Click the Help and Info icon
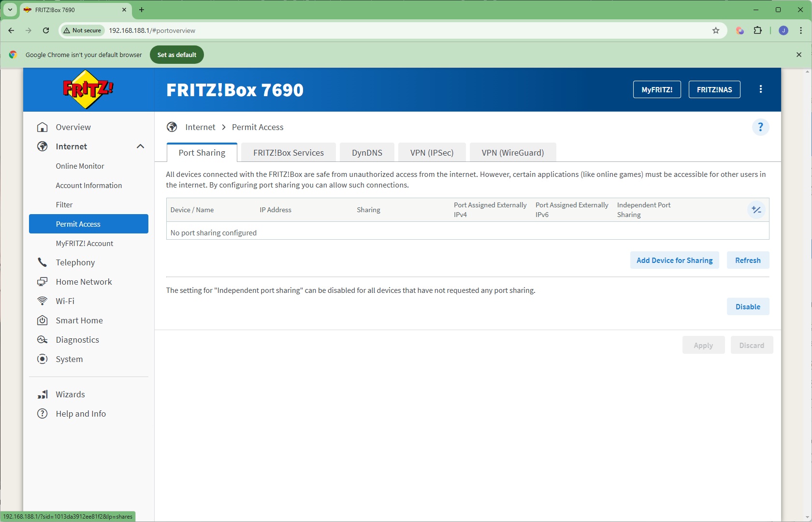The height and width of the screenshot is (522, 812). (x=43, y=414)
